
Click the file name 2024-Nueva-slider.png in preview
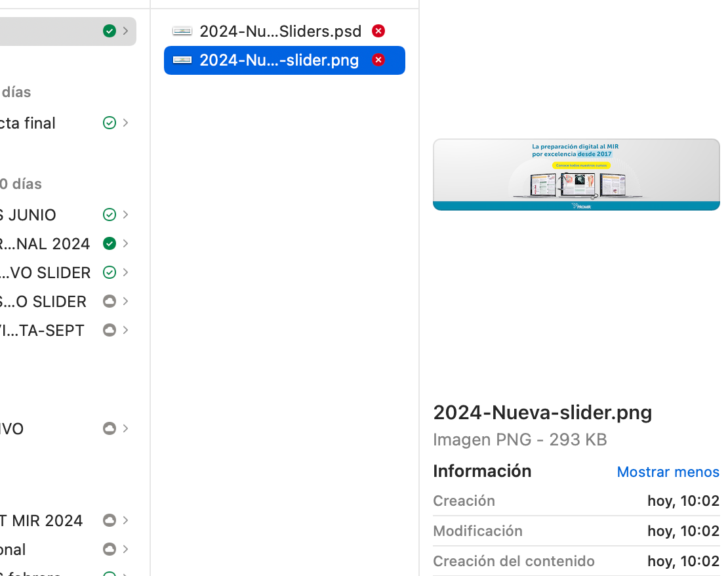(542, 413)
